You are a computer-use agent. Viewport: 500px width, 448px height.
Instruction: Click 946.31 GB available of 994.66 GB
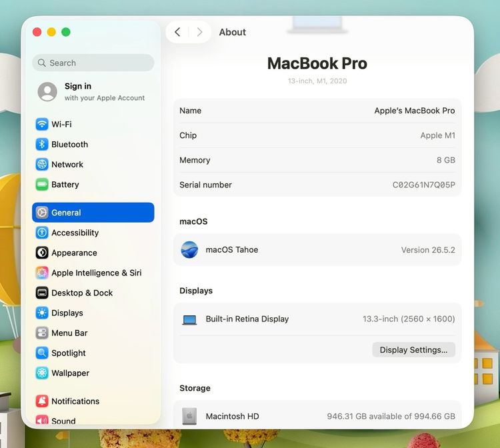[x=391, y=416]
